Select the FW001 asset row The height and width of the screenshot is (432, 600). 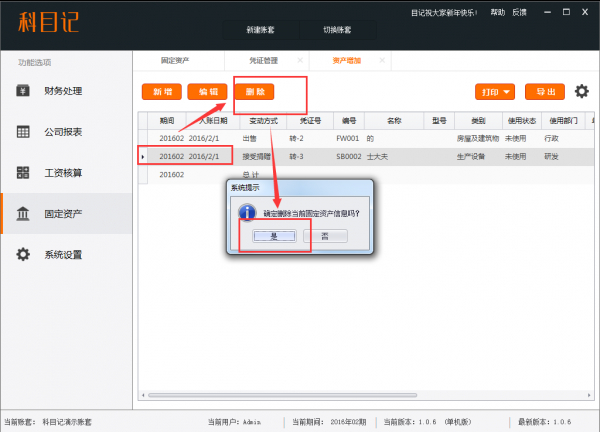[x=350, y=139]
